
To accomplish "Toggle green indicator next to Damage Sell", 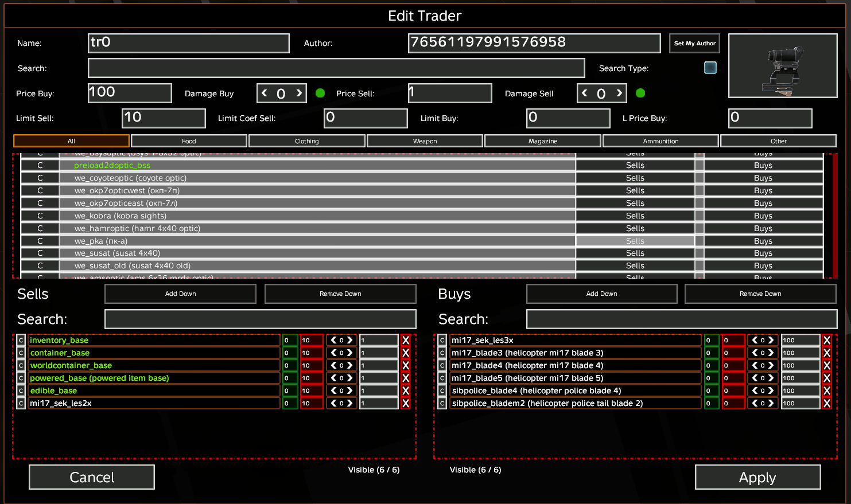I will [x=640, y=93].
